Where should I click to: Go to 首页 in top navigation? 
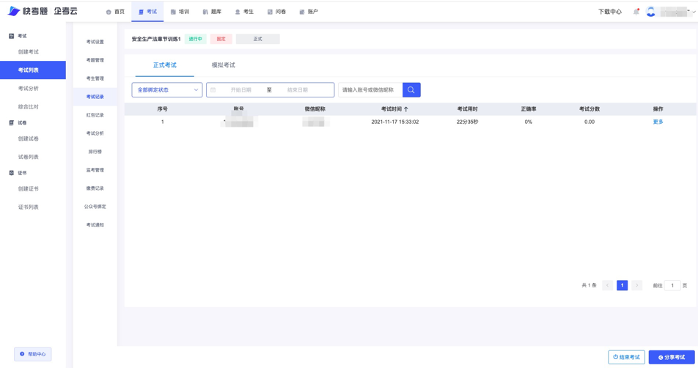115,12
